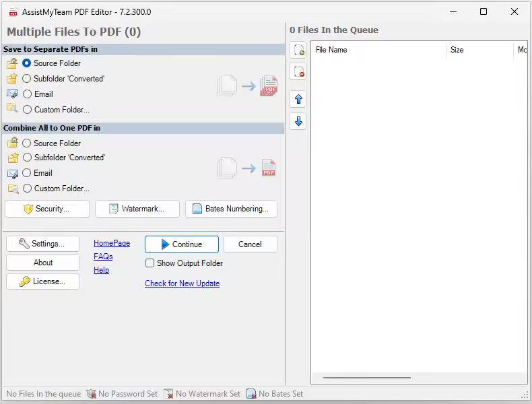Click the add file to queue icon

[x=298, y=50]
